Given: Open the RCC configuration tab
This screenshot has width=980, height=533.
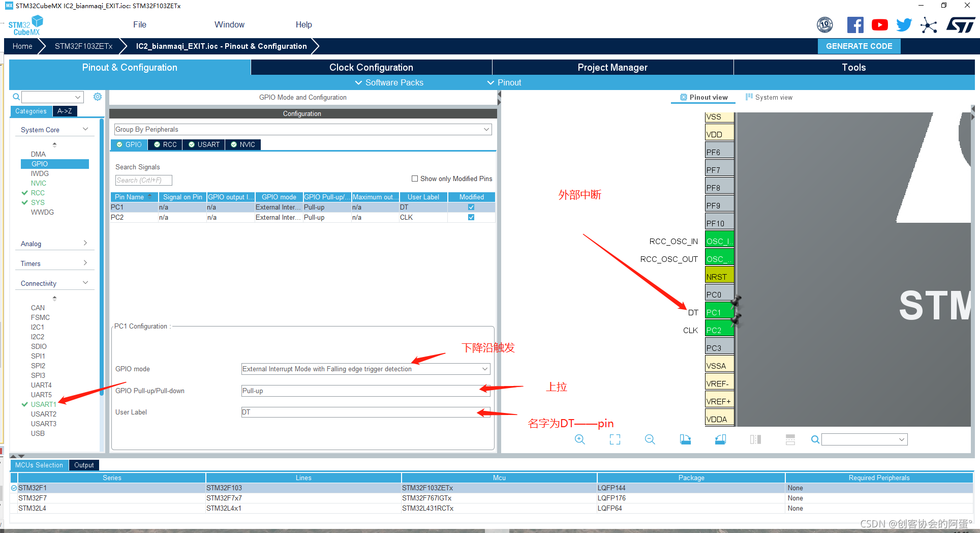Looking at the screenshot, I should [165, 144].
